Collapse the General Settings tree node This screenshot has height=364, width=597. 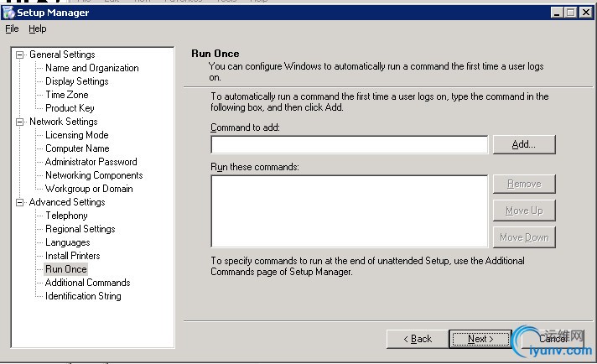point(20,55)
